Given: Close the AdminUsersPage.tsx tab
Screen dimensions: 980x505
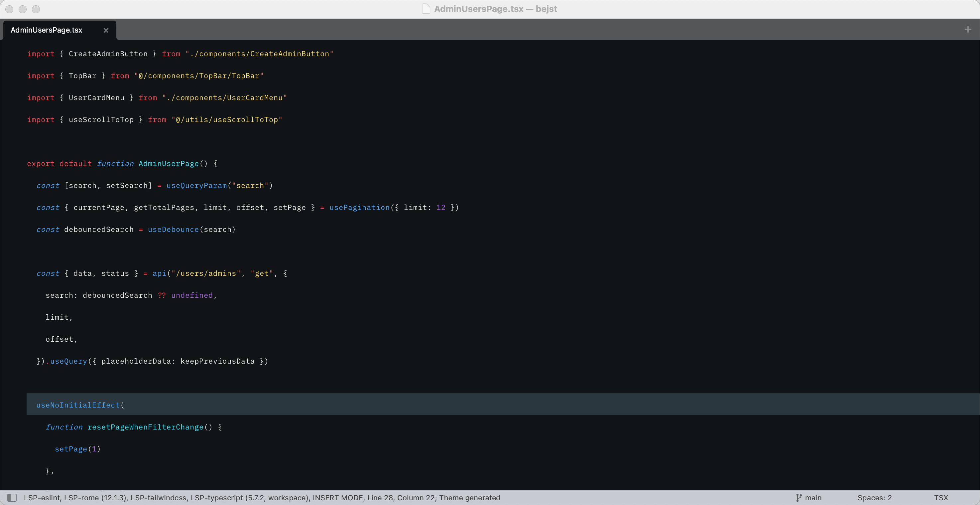Looking at the screenshot, I should (x=106, y=30).
